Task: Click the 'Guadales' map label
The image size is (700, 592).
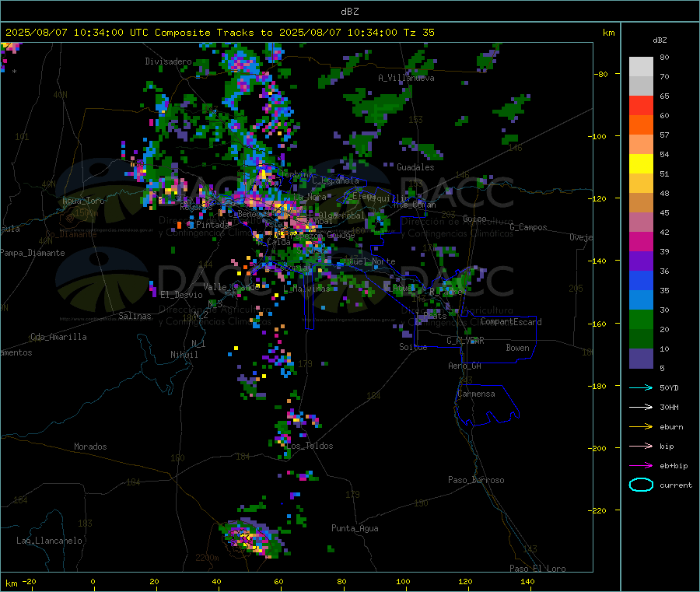Action: [415, 167]
